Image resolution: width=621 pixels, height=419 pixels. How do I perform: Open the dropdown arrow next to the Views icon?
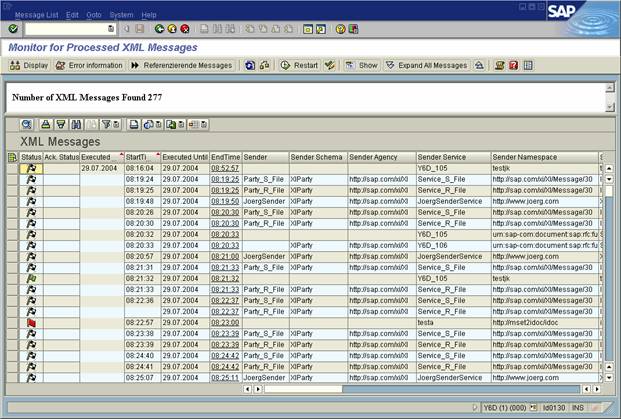[x=158, y=125]
